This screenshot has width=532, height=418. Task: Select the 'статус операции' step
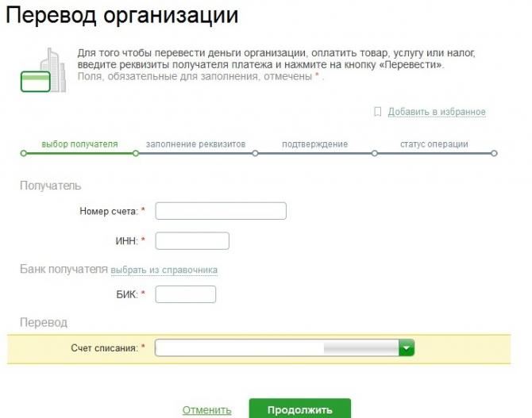434,144
